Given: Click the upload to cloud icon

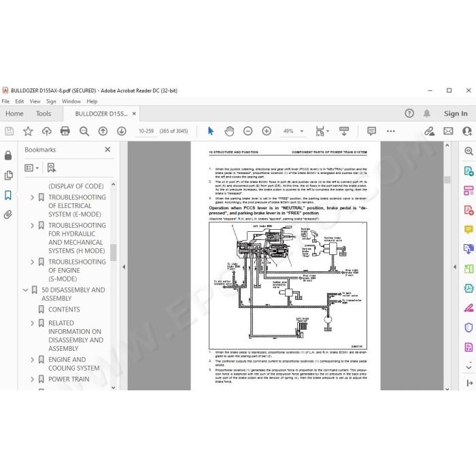Looking at the screenshot, I should pyautogui.click(x=47, y=131).
